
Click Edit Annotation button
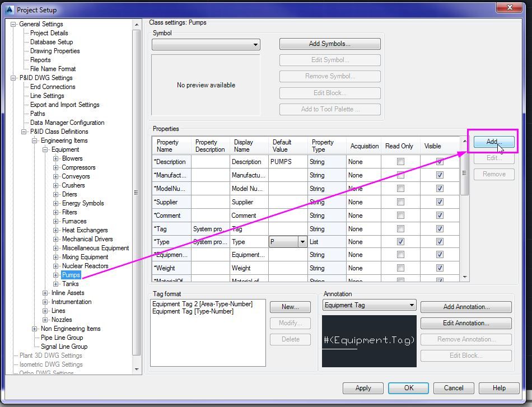click(466, 323)
